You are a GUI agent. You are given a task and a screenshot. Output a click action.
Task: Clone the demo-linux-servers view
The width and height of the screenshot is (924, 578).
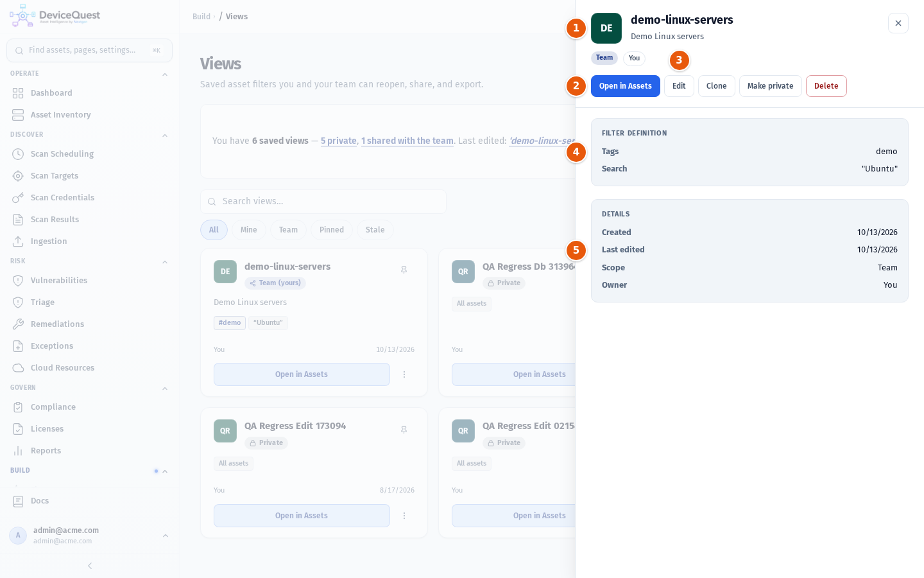click(717, 86)
